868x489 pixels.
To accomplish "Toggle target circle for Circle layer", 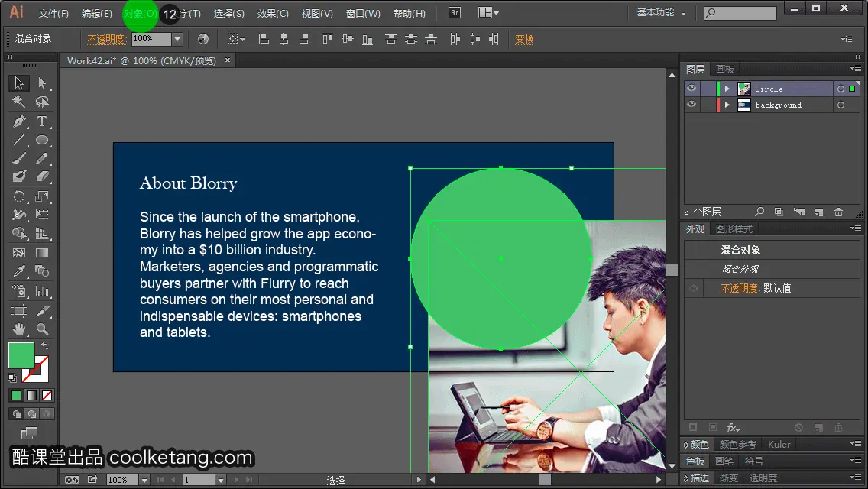I will pos(840,89).
